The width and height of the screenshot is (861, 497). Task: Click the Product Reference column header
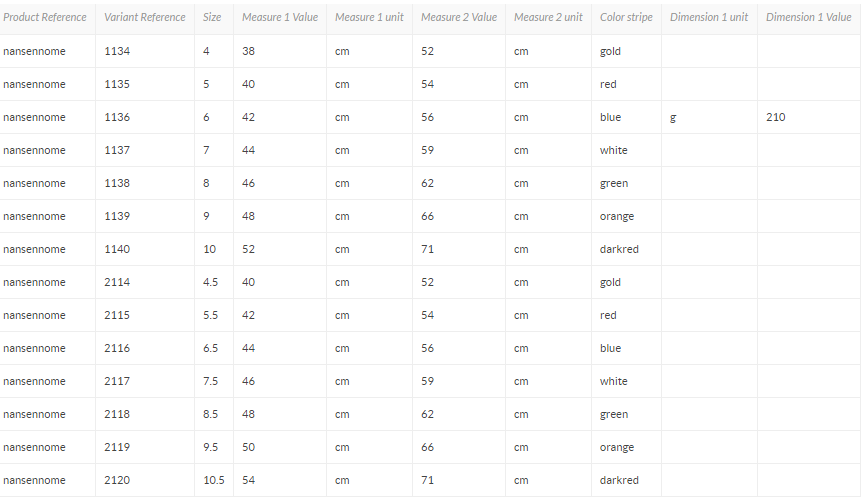pos(45,17)
